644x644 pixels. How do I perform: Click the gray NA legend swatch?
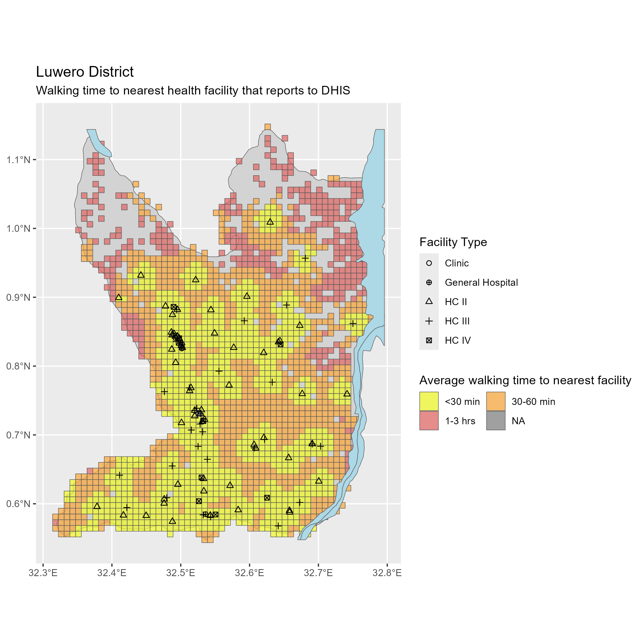(496, 421)
